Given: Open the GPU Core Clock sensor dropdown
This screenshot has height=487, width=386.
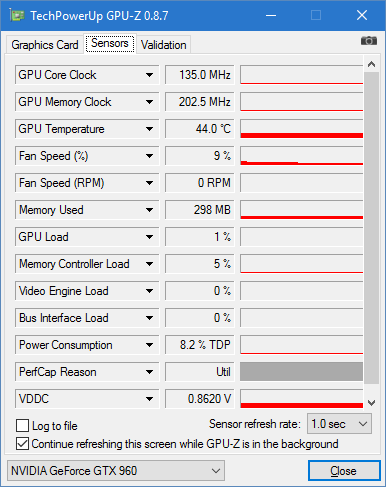Looking at the screenshot, I should click(x=149, y=75).
